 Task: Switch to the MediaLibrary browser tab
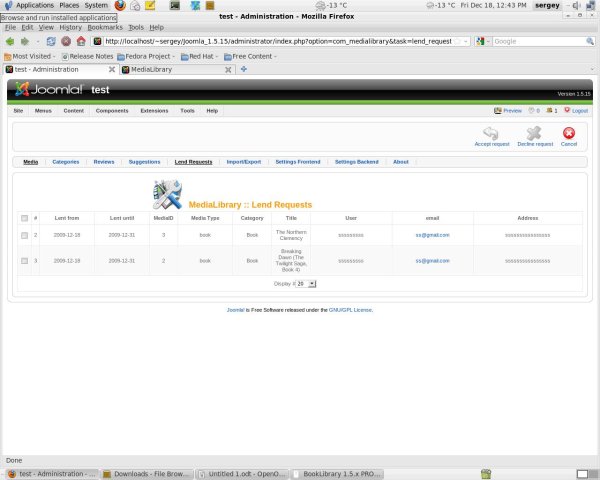click(176, 70)
